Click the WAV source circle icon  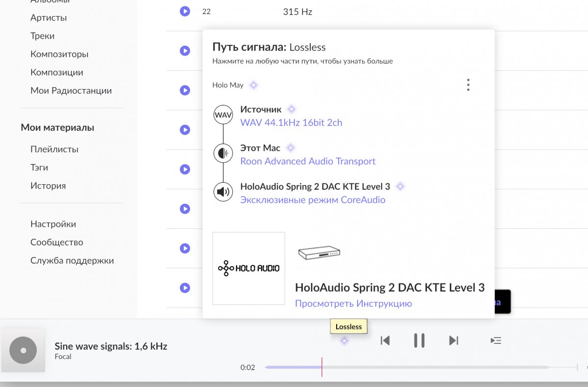[223, 115]
